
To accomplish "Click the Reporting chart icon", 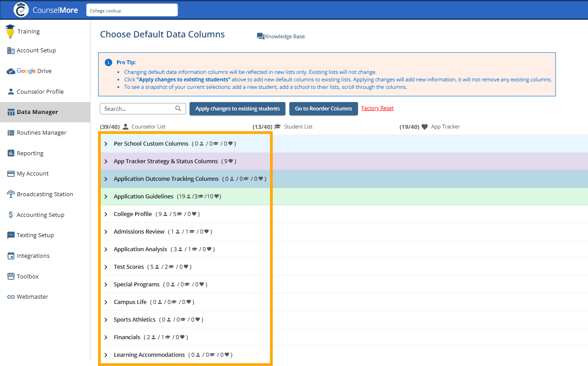I will tap(11, 153).
